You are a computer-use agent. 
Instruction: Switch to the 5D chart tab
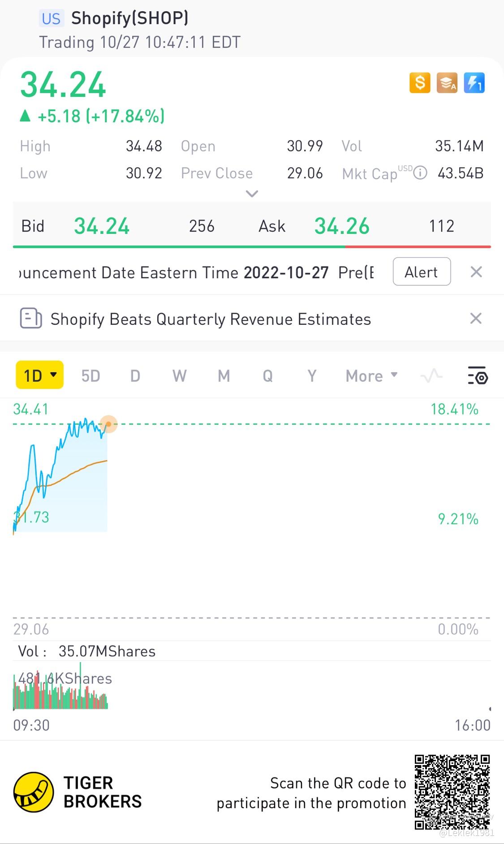pyautogui.click(x=90, y=375)
